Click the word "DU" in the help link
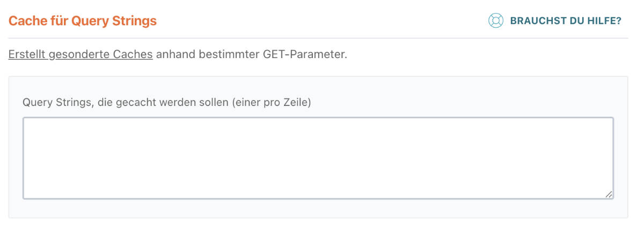 pyautogui.click(x=575, y=21)
